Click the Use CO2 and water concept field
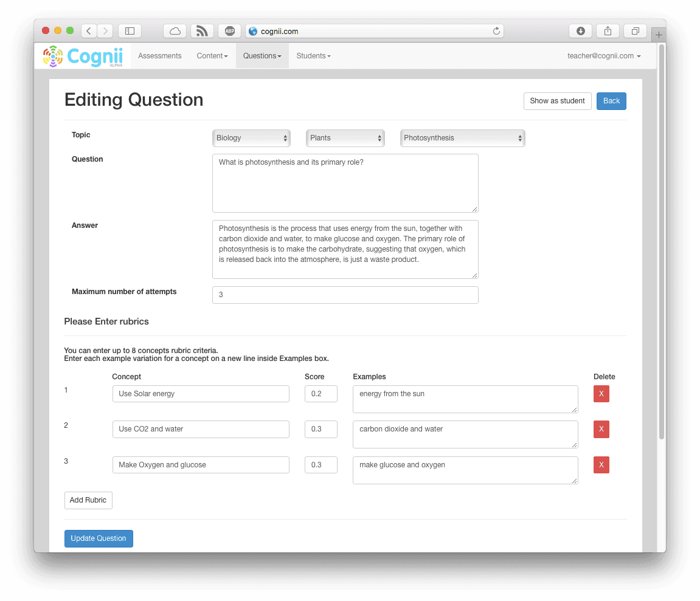700x601 pixels. coord(201,429)
